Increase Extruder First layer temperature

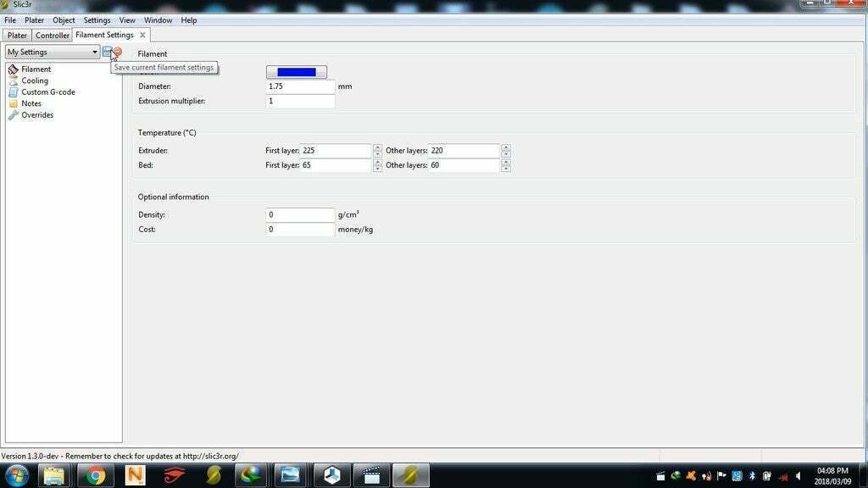(377, 147)
